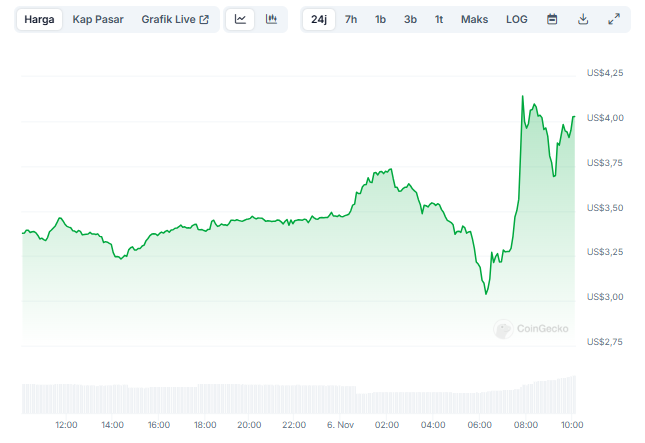This screenshot has width=645, height=443.
Task: Click the price peak near 08:00
Action: 522,96
